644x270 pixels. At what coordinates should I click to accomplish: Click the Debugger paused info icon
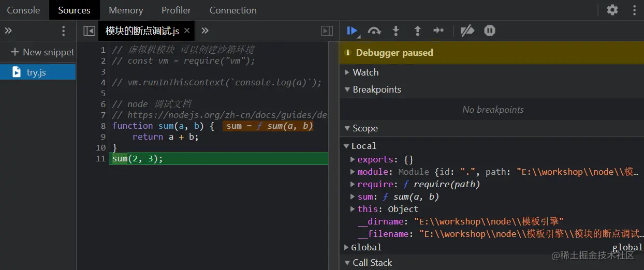pos(348,53)
